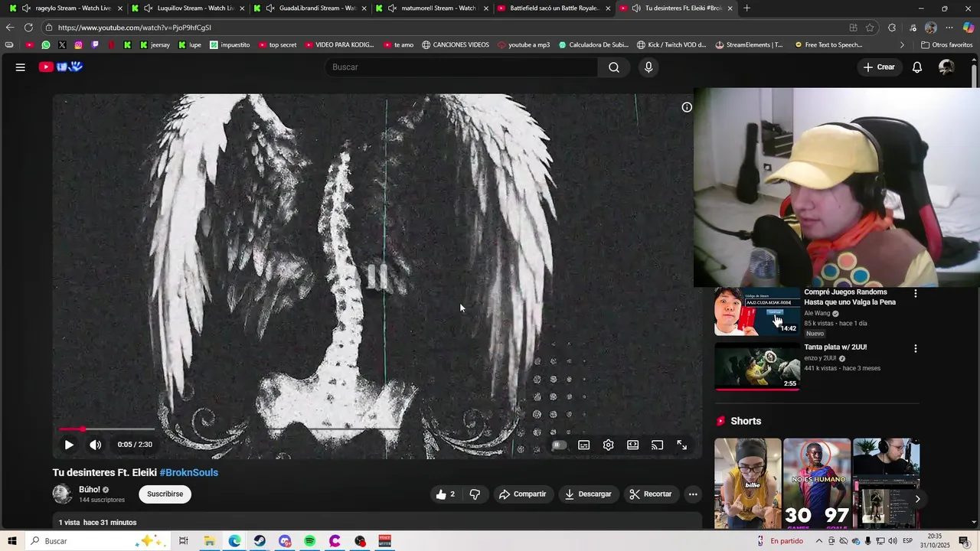Show video info card icon
980x551 pixels.
tap(687, 107)
